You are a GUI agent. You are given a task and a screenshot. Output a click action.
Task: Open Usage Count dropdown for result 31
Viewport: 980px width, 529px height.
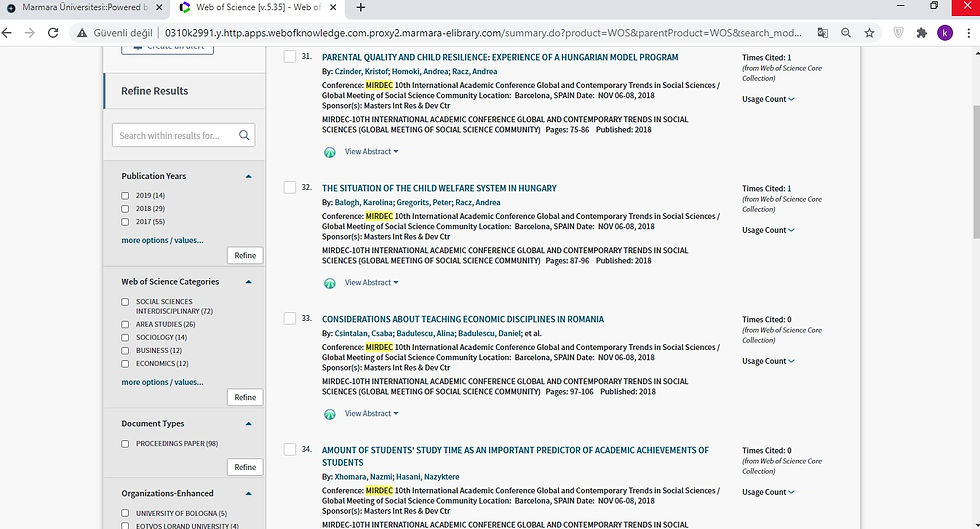pos(768,99)
